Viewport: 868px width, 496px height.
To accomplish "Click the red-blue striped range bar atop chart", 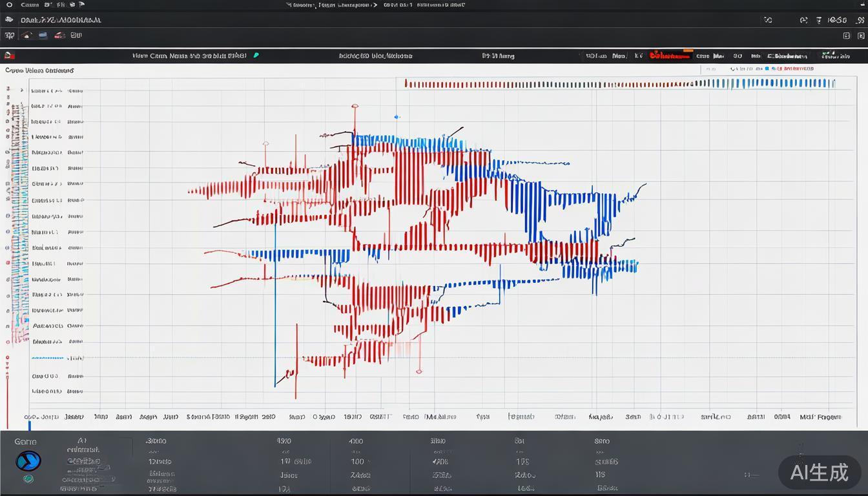I will [619, 83].
